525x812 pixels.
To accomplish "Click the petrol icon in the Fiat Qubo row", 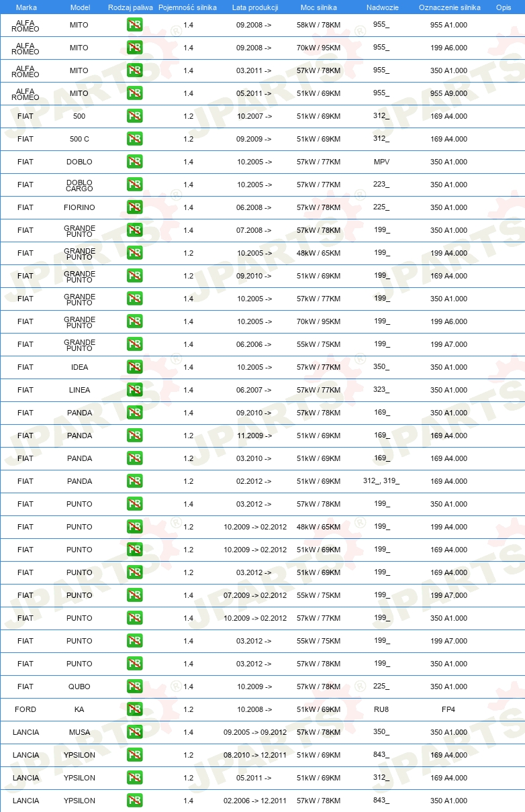I will 134,687.
